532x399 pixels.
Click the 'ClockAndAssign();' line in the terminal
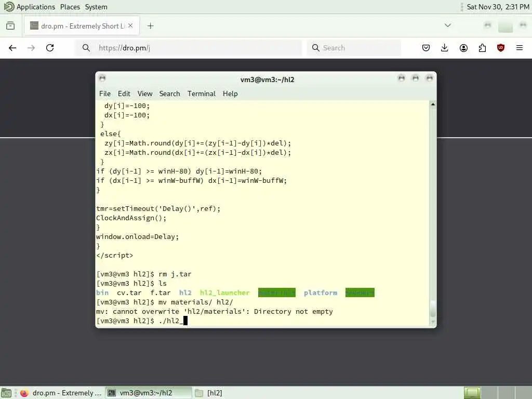131,218
